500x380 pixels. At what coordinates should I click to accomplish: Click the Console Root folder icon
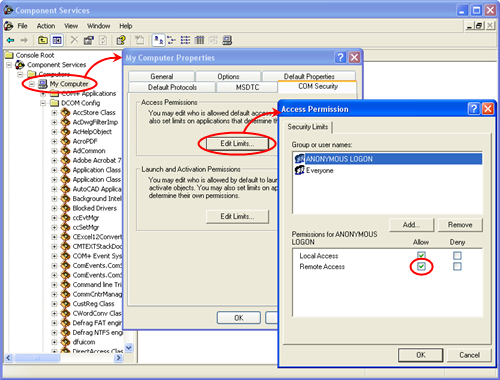pyautogui.click(x=9, y=55)
